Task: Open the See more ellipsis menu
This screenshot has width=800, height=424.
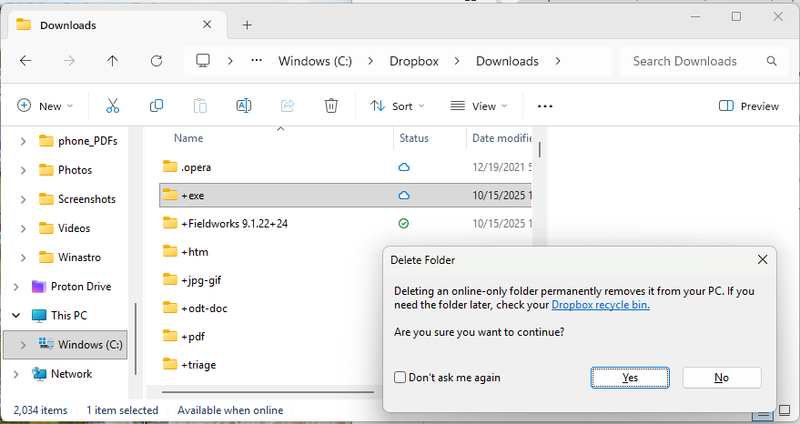Action: tap(545, 106)
